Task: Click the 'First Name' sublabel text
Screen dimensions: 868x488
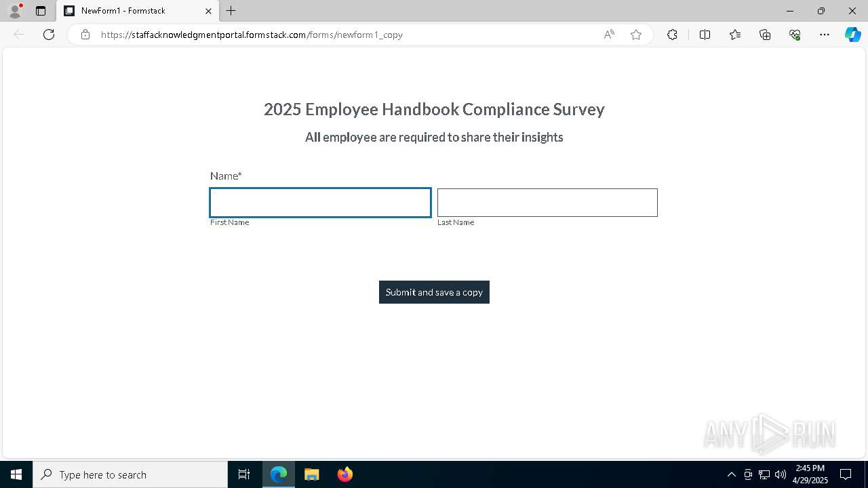Action: tap(229, 222)
